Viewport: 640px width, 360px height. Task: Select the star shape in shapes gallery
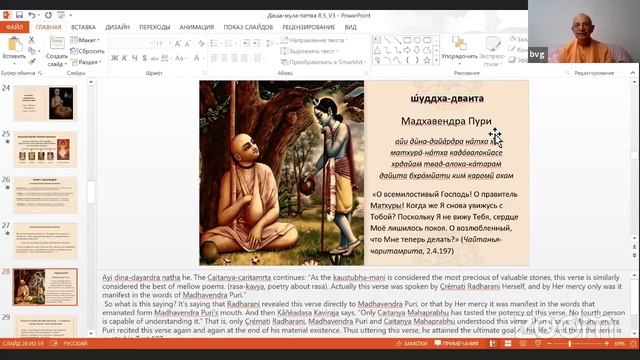pyautogui.click(x=427, y=60)
